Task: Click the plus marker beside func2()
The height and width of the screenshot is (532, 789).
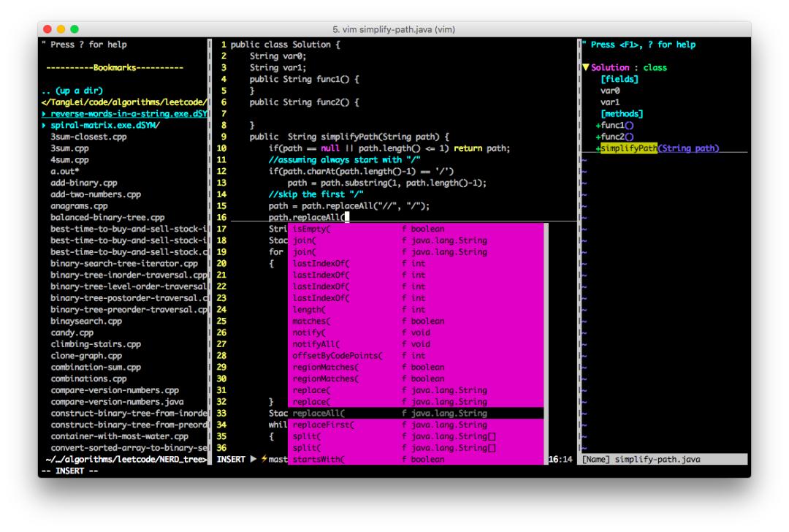Action: (598, 137)
